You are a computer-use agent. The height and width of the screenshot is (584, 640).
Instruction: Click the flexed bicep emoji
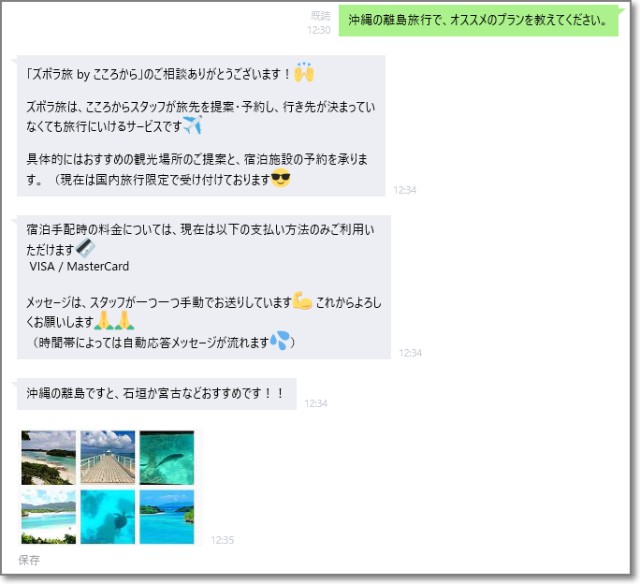(x=302, y=301)
